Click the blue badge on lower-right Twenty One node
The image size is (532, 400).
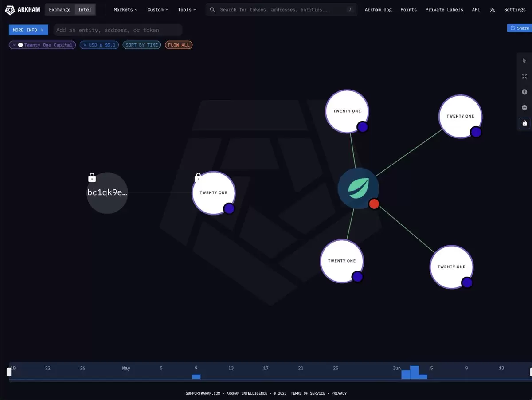tap(466, 282)
